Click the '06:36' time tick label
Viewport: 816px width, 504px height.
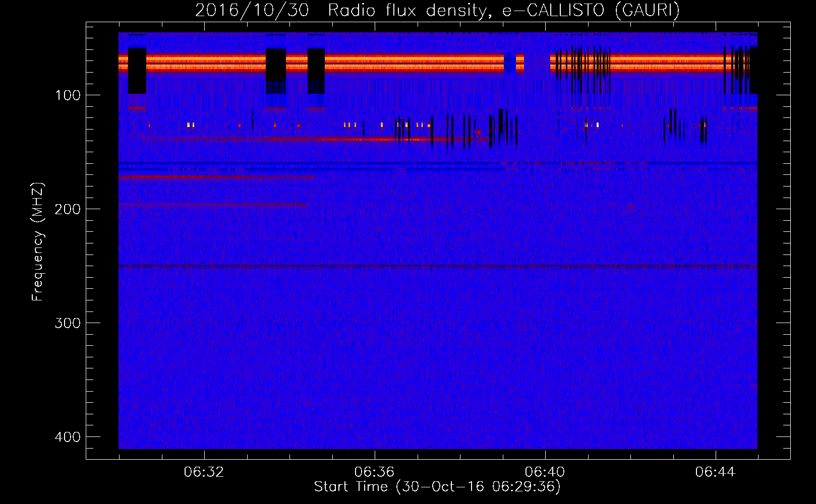tap(374, 472)
